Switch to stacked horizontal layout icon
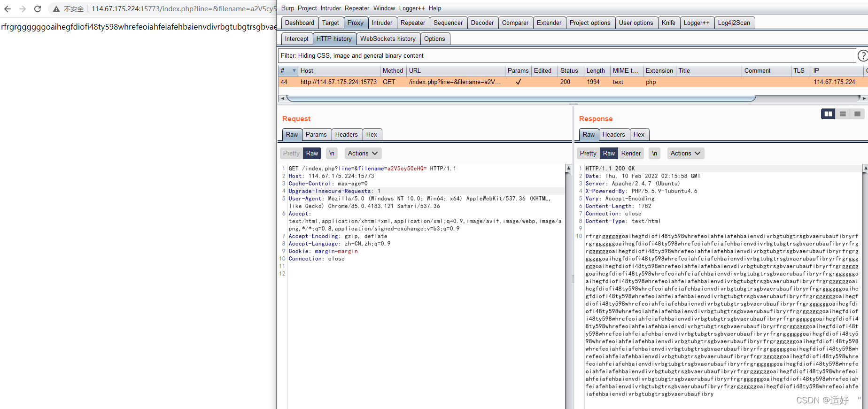This screenshot has height=409, width=868. (x=843, y=114)
